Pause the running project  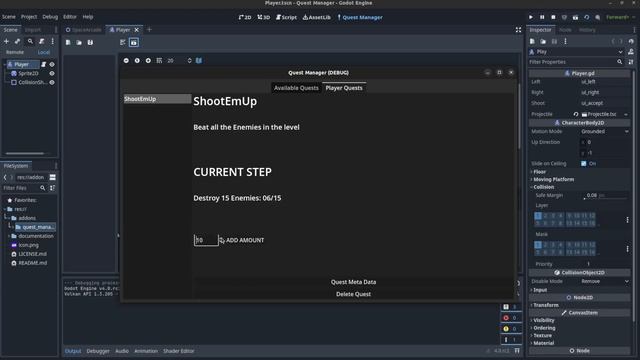[x=542, y=17]
